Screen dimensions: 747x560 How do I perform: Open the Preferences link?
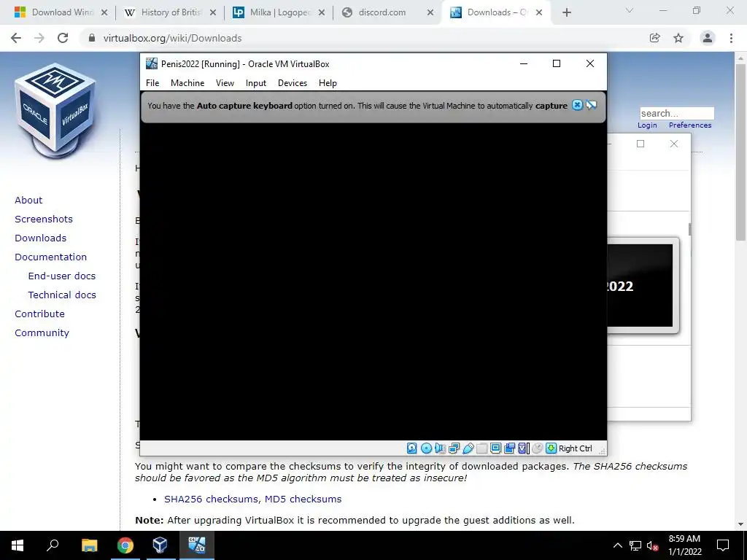(690, 125)
